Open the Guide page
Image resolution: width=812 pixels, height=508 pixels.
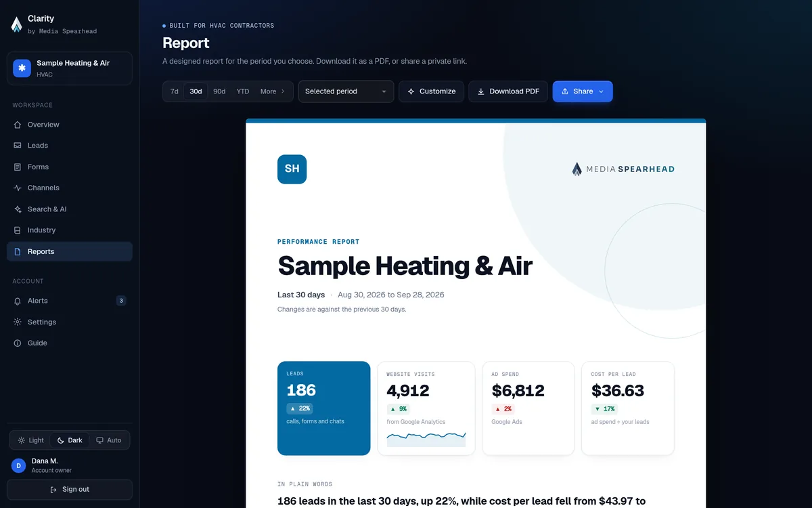click(x=70, y=343)
